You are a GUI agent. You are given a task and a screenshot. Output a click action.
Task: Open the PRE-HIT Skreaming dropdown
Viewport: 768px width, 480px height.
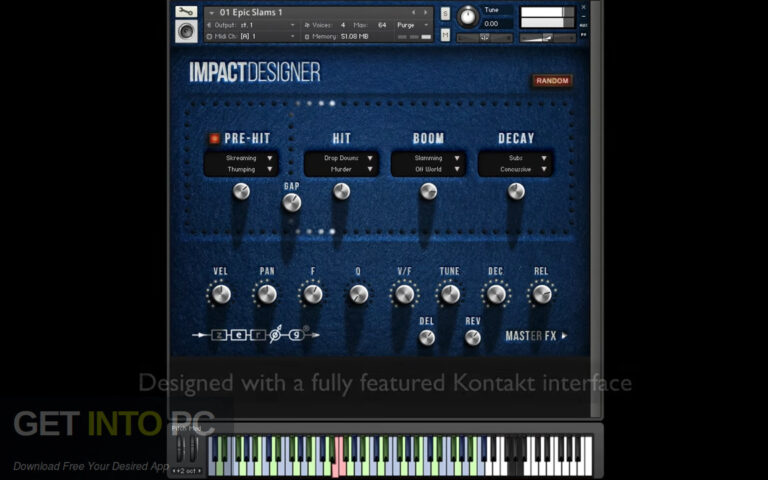click(241, 158)
